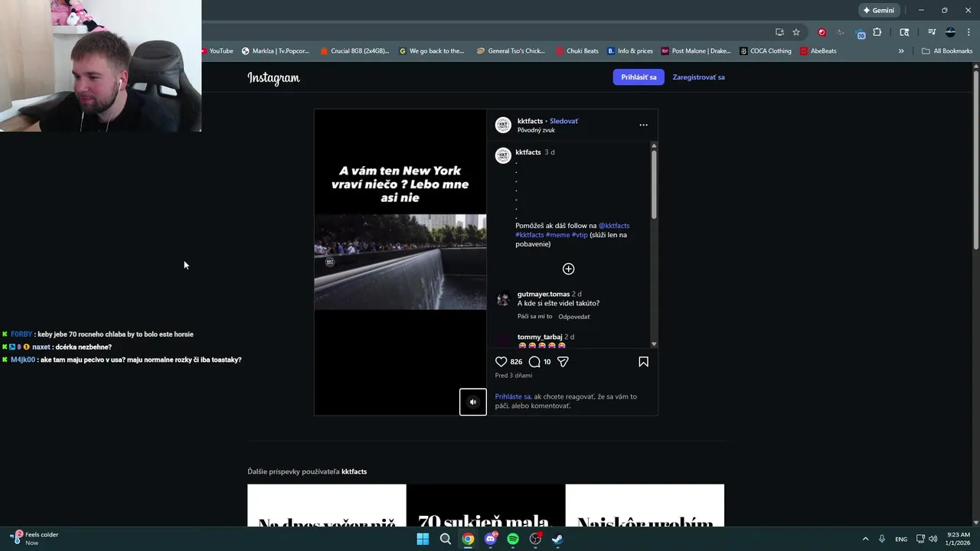Open the Crucial 8GB bookmark
980x551 pixels.
click(x=354, y=51)
